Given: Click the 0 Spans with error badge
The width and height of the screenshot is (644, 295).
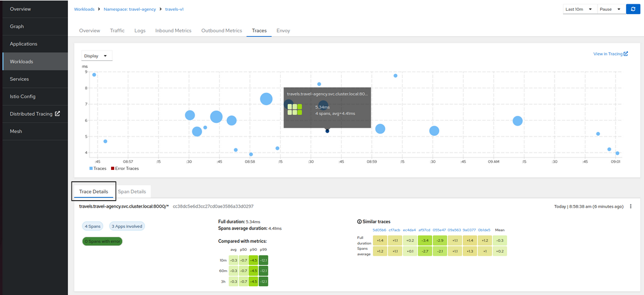Looking at the screenshot, I should pyautogui.click(x=102, y=241).
